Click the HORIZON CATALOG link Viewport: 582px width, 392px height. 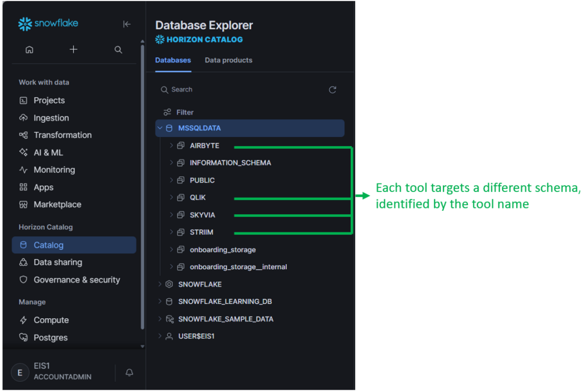(205, 40)
